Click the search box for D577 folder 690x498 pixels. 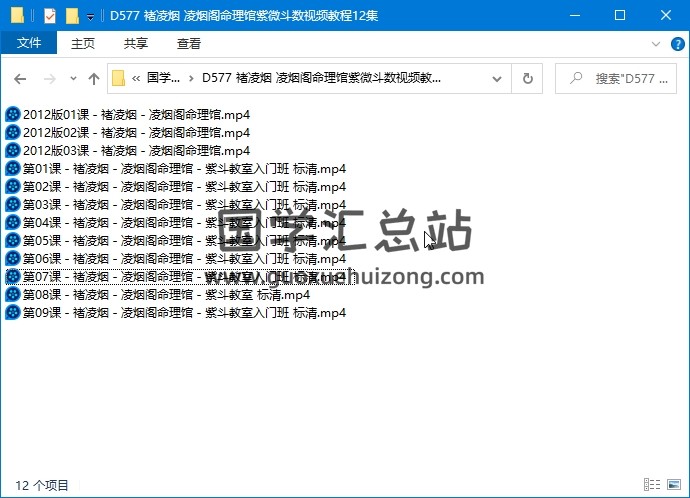(x=616, y=79)
